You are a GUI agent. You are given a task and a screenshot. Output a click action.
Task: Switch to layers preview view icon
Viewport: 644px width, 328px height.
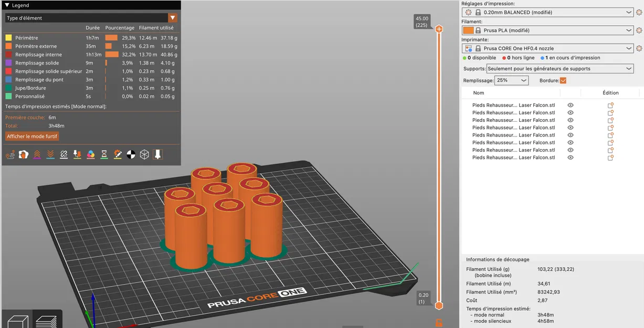point(46,321)
